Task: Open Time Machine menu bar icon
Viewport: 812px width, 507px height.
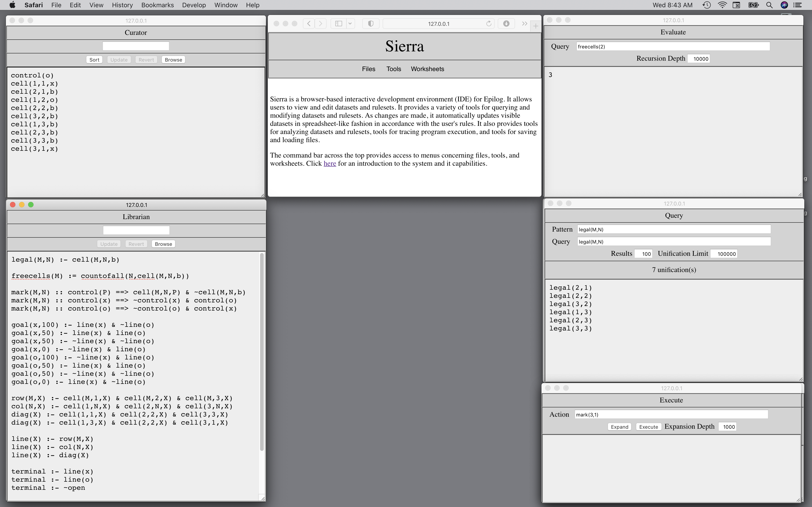Action: 707,5
